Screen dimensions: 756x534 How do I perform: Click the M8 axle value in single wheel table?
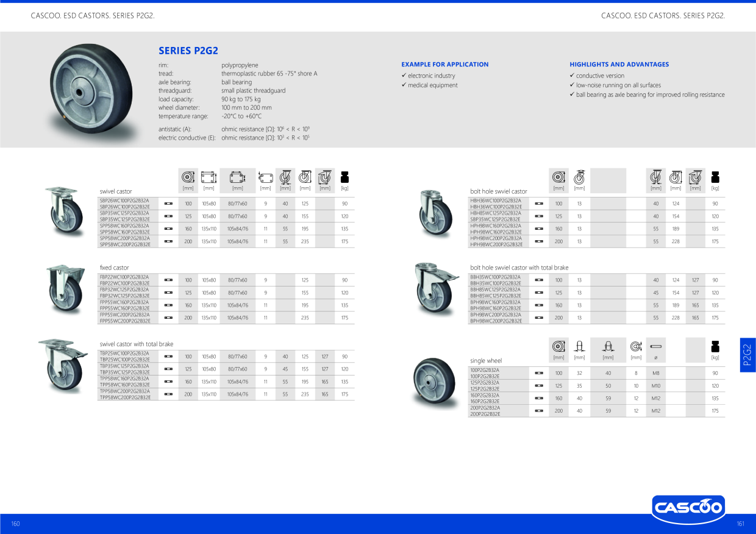[656, 373]
